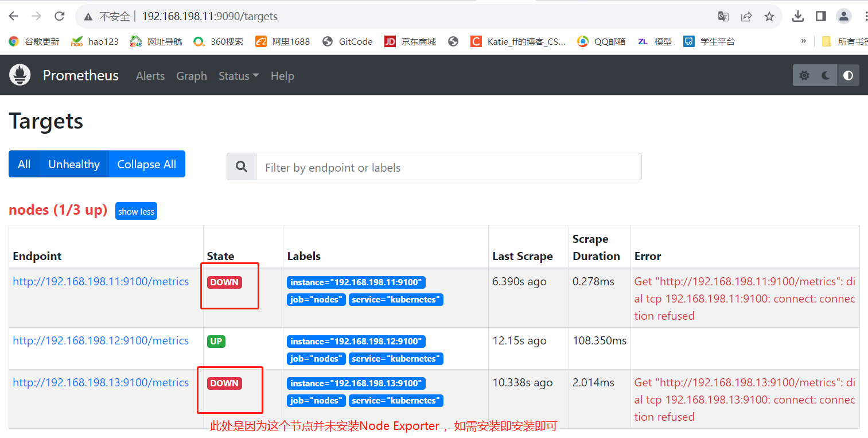Click service="kubernetes" label in 192.168.198.11 row

click(396, 300)
